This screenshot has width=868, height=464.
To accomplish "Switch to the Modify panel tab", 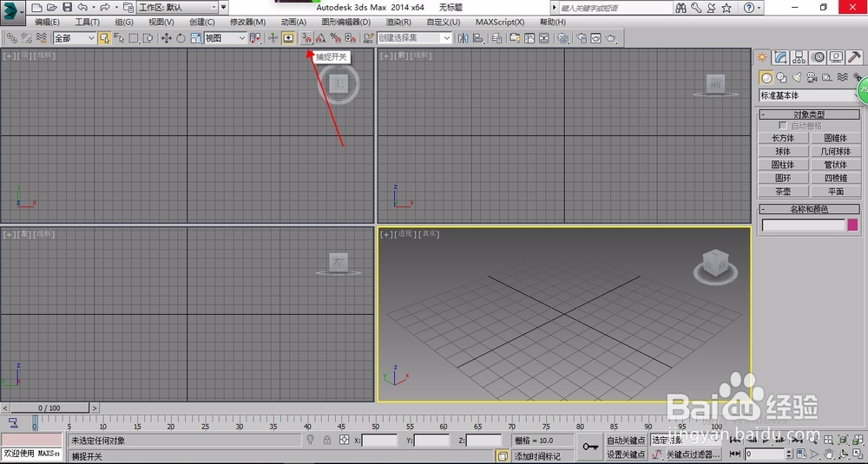I will 780,57.
